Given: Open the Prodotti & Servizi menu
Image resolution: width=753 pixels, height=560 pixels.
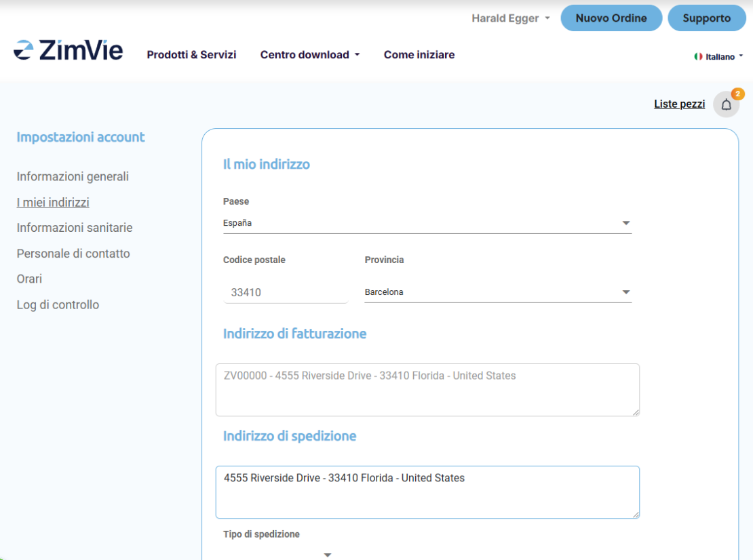Looking at the screenshot, I should tap(191, 55).
